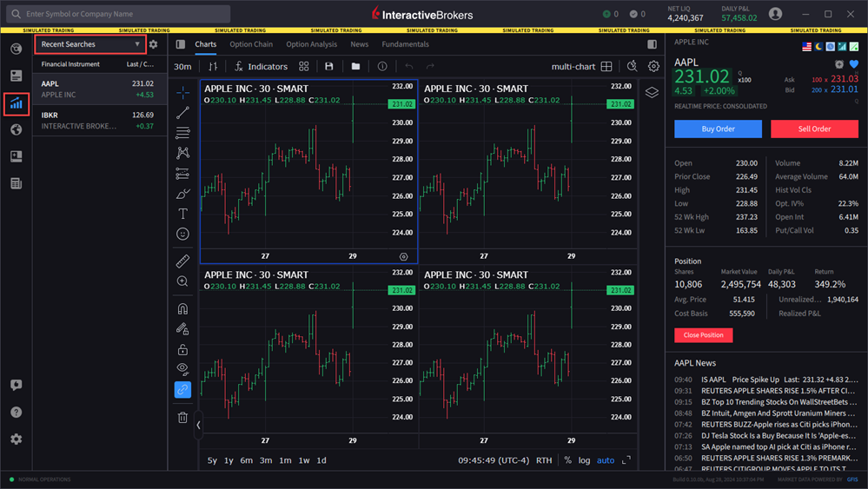Click the Buy Order button

pos(718,129)
